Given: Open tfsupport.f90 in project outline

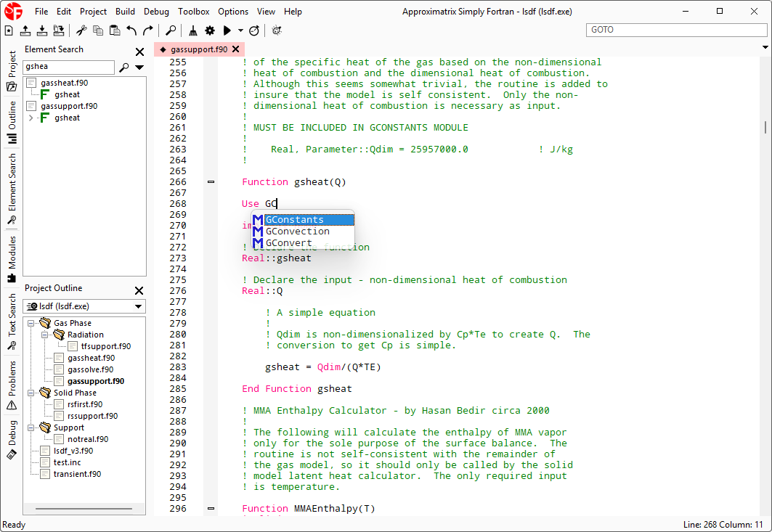Looking at the screenshot, I should click(x=106, y=346).
